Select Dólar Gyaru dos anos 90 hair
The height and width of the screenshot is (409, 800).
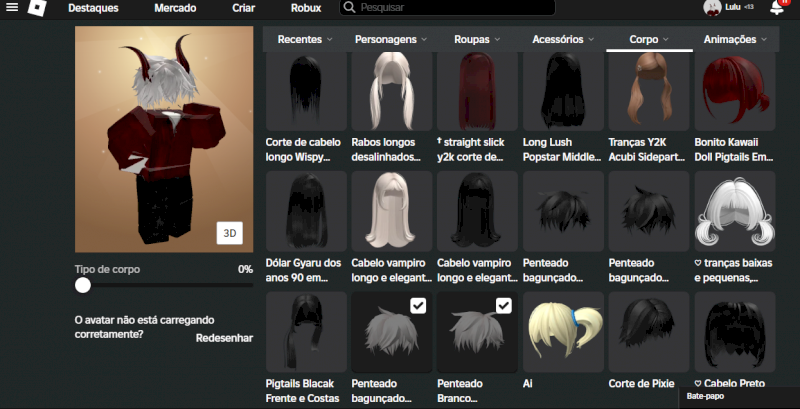(x=306, y=211)
